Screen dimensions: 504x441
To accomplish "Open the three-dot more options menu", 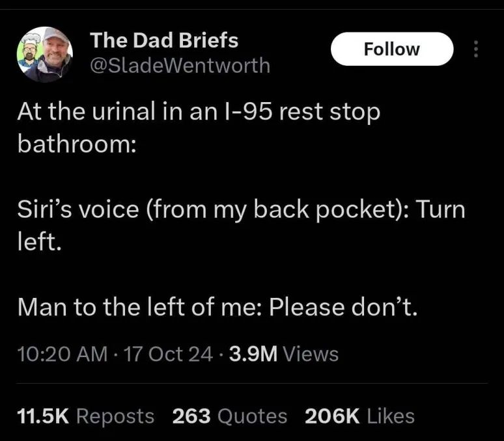I will click(x=476, y=49).
